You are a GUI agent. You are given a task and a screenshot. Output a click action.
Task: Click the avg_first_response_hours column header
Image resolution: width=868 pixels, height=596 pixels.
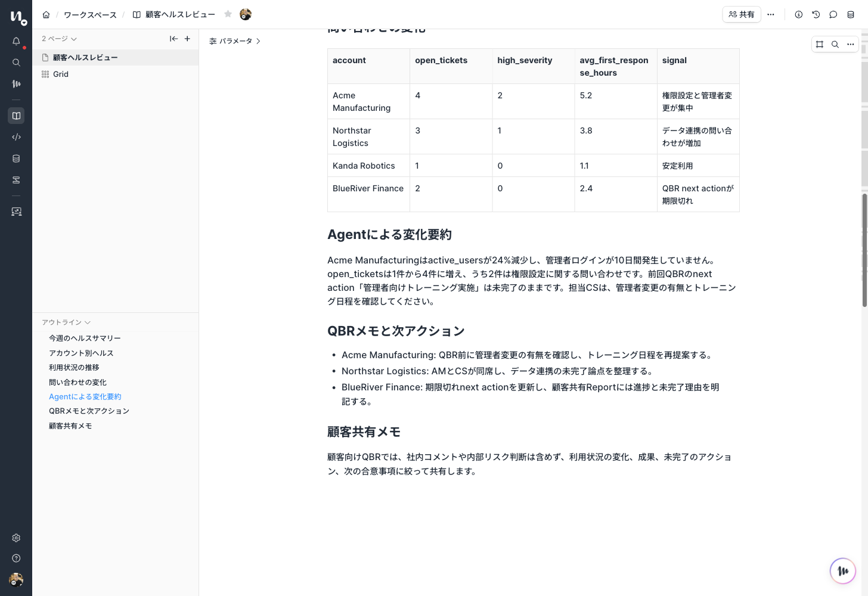coord(616,66)
